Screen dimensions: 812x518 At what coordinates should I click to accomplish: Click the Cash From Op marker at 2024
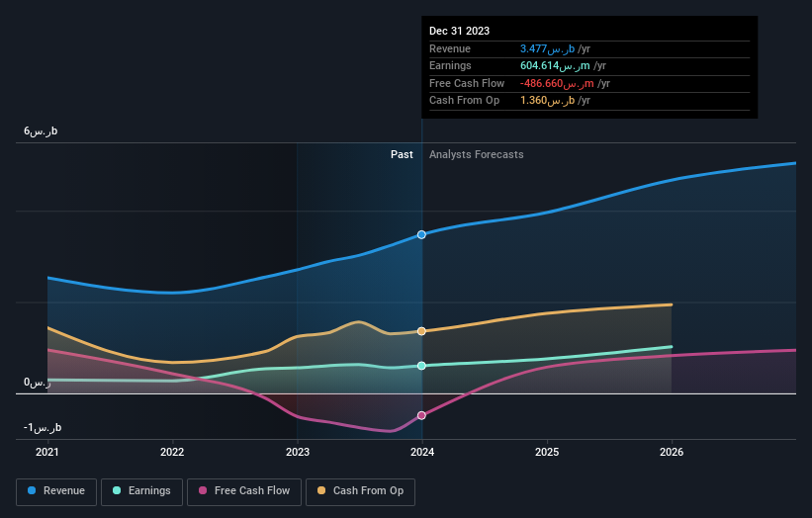(421, 331)
